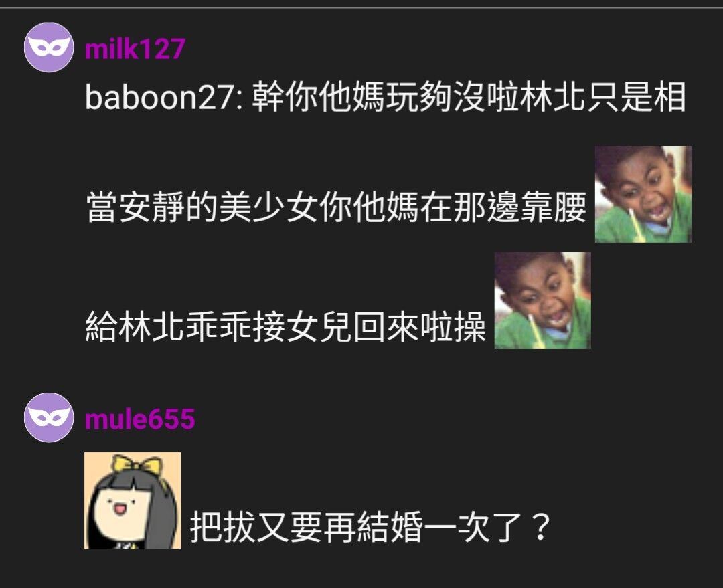
Task: Select the text 給林北乖乖接
Action: pyautogui.click(x=185, y=326)
